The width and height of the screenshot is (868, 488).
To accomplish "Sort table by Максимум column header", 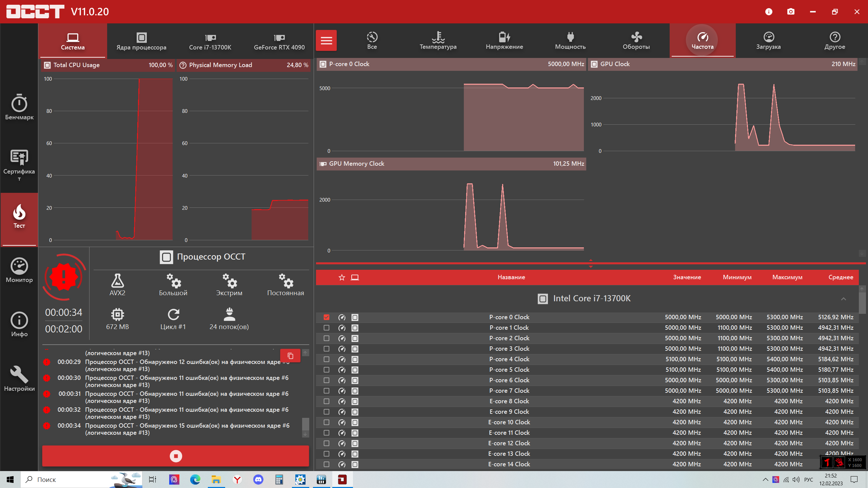I will [x=787, y=277].
